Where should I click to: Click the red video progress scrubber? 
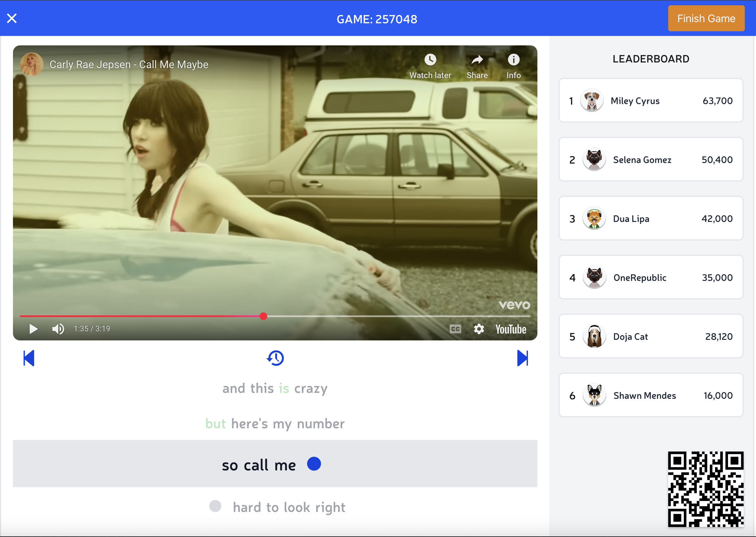pyautogui.click(x=263, y=316)
